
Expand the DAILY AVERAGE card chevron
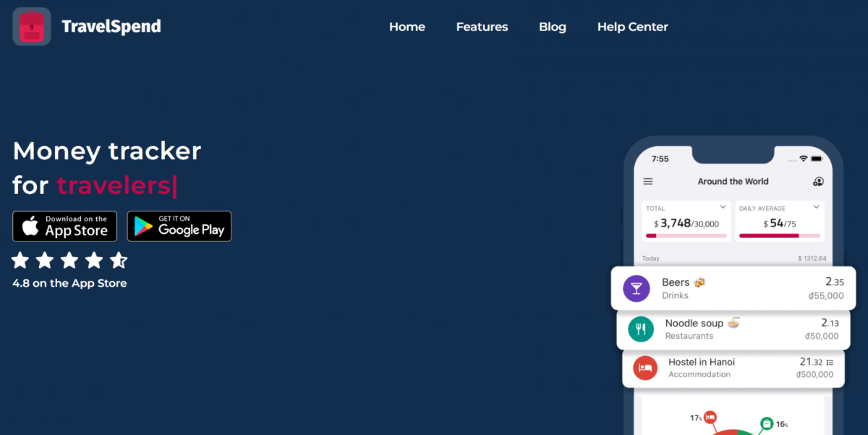pos(816,207)
